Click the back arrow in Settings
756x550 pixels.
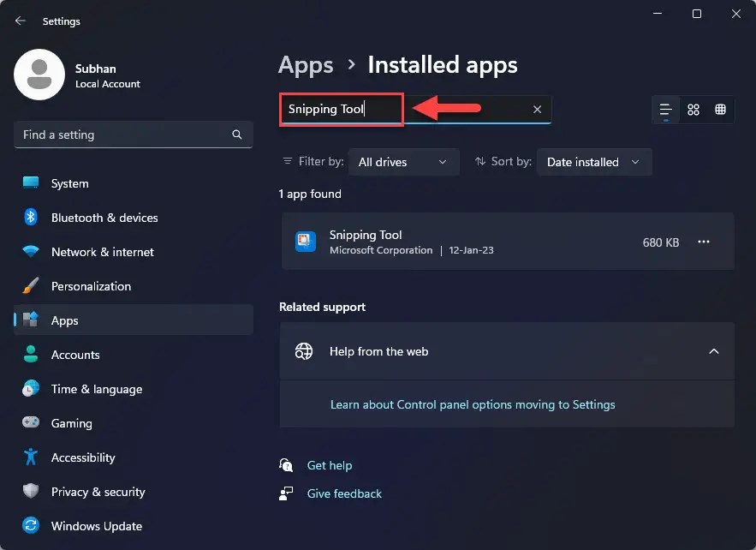click(x=21, y=21)
